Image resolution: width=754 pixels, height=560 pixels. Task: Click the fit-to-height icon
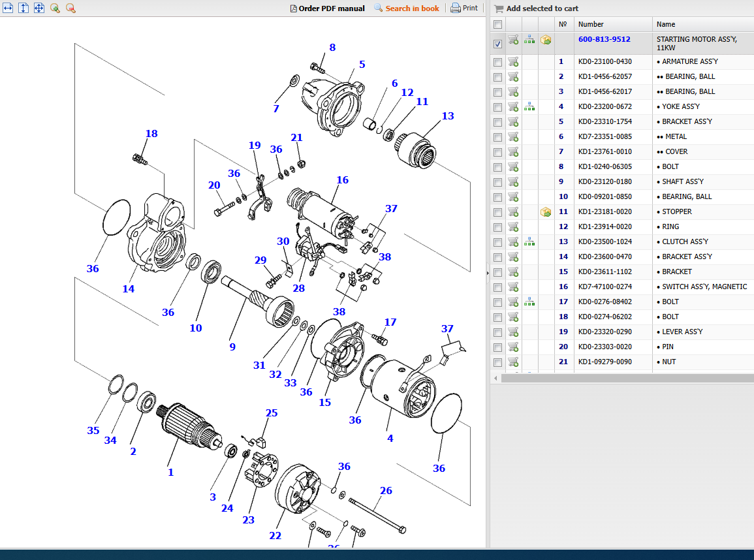coord(24,8)
